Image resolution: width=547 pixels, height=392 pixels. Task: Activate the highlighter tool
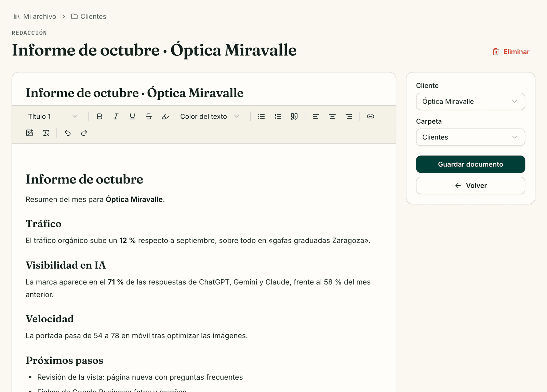pyautogui.click(x=165, y=117)
